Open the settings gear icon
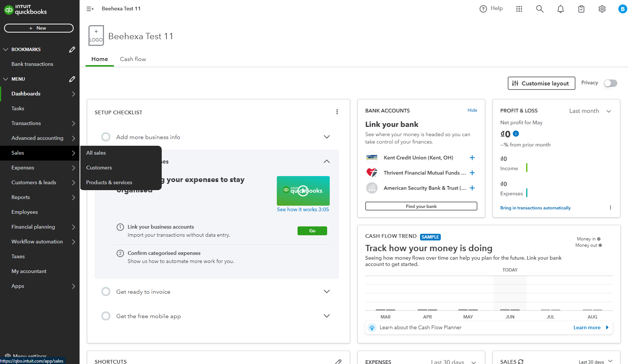 [602, 9]
